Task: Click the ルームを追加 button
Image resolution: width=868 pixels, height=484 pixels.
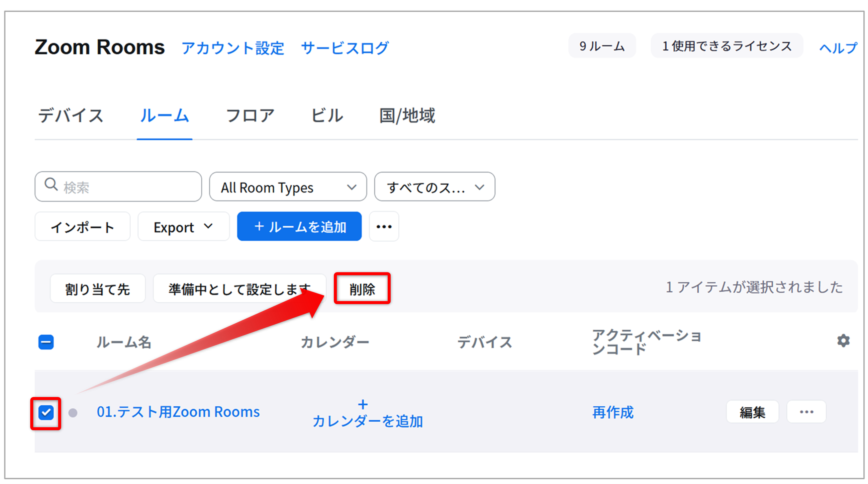Action: (299, 226)
